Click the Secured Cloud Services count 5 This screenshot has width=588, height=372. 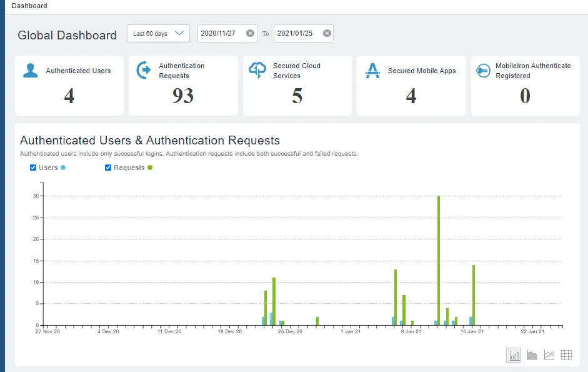pyautogui.click(x=297, y=96)
